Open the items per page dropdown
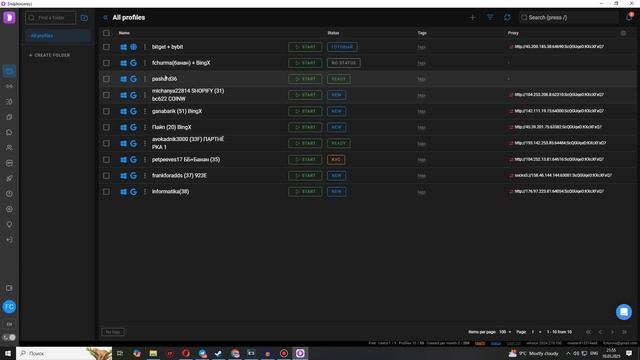 click(504, 332)
